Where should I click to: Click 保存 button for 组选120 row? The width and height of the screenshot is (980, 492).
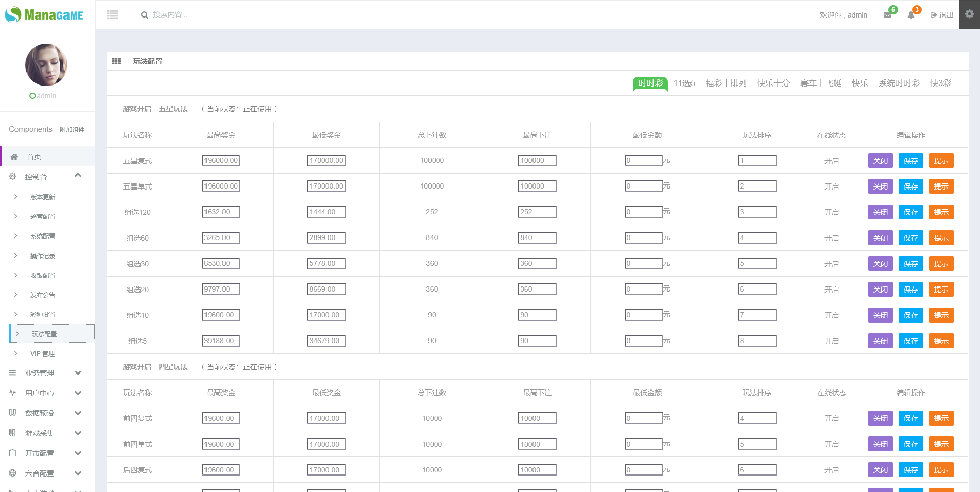(x=910, y=212)
